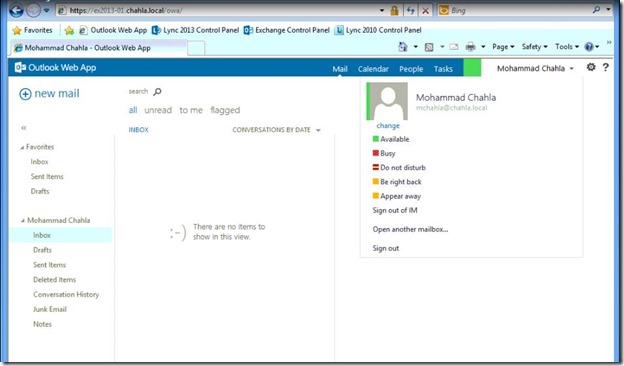Click the question mark help icon
Image resolution: width=624 pixels, height=366 pixels.
pyautogui.click(x=605, y=67)
